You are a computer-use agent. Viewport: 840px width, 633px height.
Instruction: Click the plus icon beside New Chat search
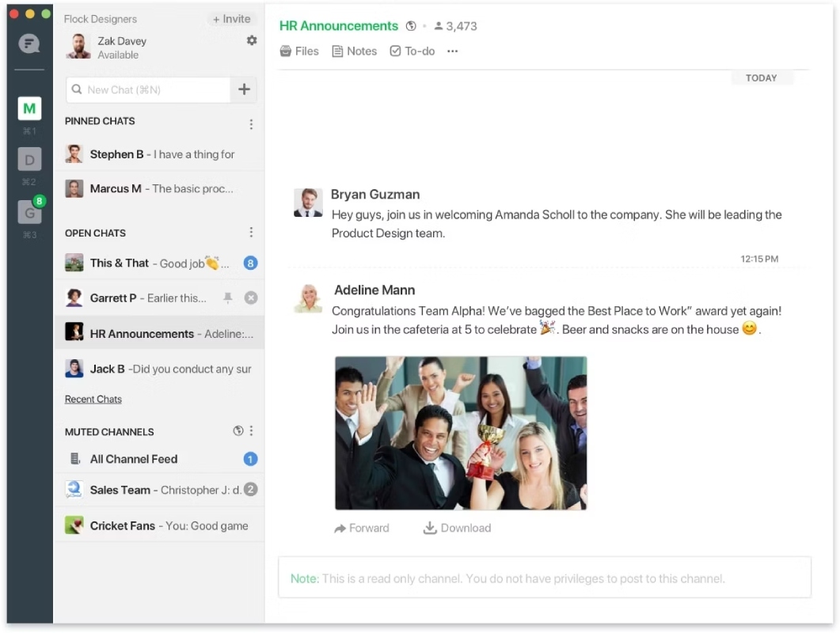click(245, 89)
